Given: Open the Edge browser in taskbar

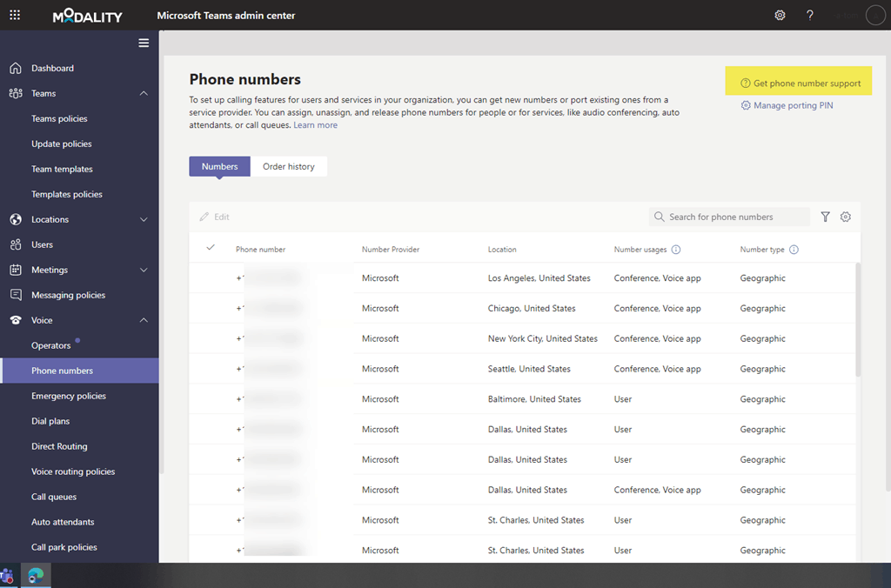Looking at the screenshot, I should [x=36, y=575].
